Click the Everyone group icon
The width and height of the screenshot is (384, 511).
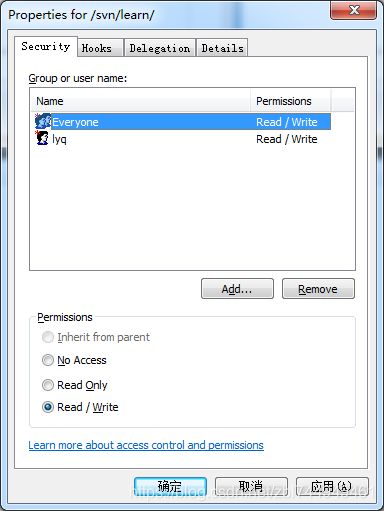pyautogui.click(x=43, y=121)
